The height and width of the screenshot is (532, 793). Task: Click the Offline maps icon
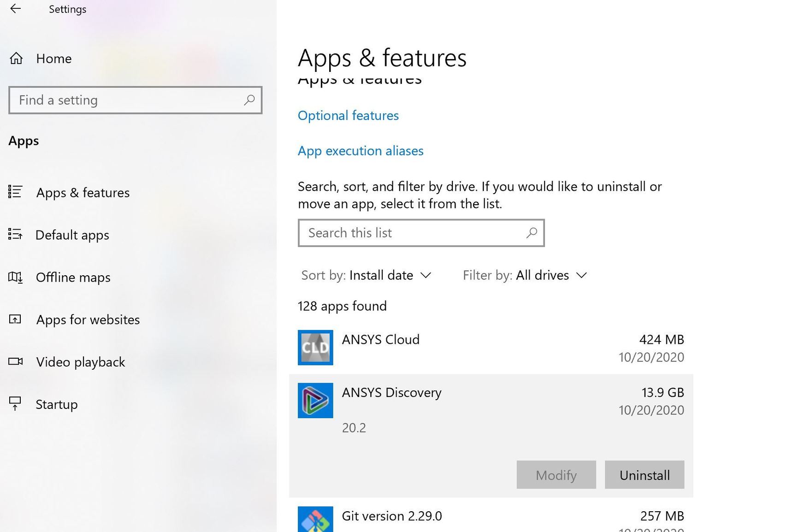15,278
